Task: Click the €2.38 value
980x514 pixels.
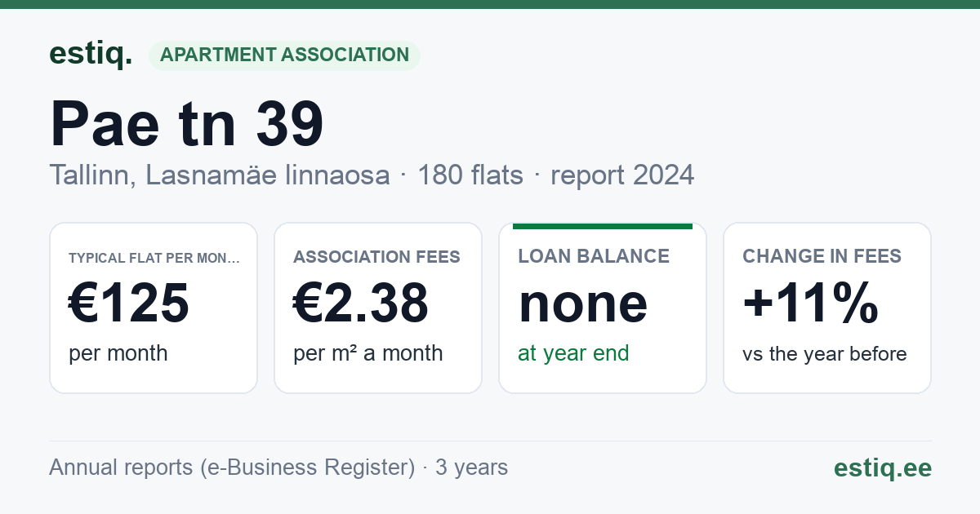Action: click(x=361, y=303)
